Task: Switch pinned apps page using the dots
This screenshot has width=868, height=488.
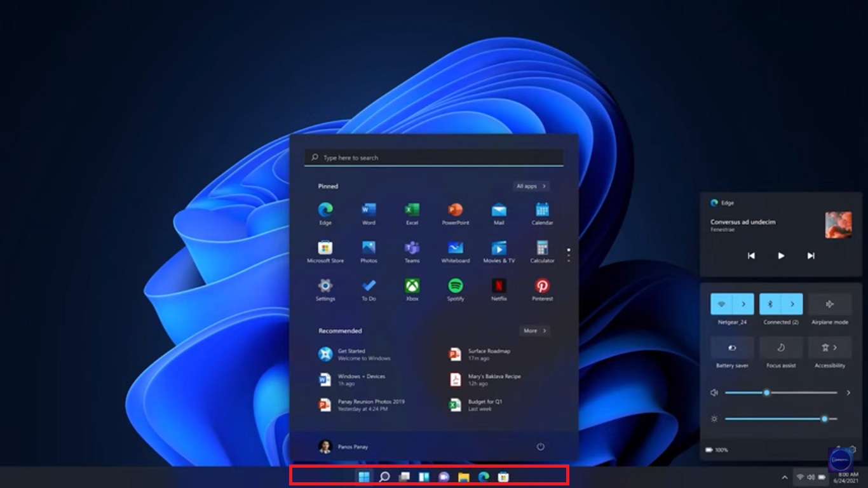Action: [x=569, y=255]
